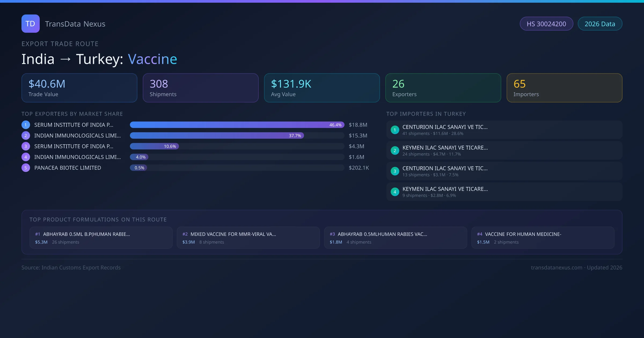Click green rank 2 circle for Keymen Ilac
Viewport: 644px width, 338px height.
(395, 150)
